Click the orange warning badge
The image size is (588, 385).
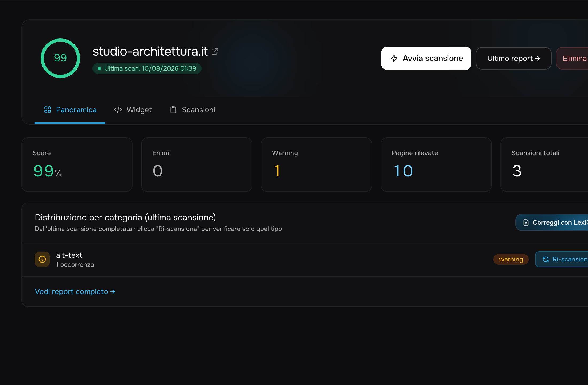pos(511,259)
